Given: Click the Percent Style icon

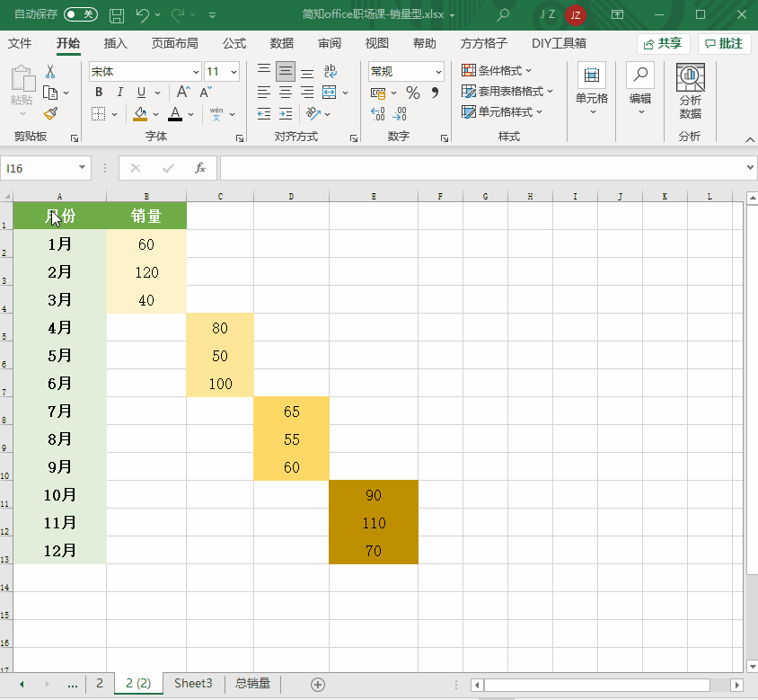Looking at the screenshot, I should [x=413, y=93].
